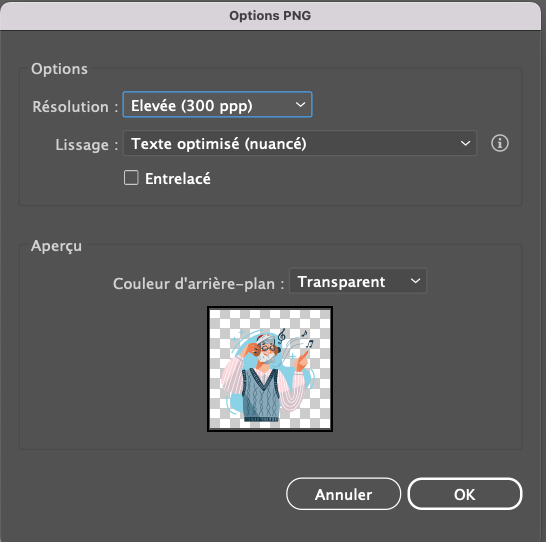This screenshot has height=542, width=546.
Task: Click the export preview thumbnail
Action: (x=270, y=369)
